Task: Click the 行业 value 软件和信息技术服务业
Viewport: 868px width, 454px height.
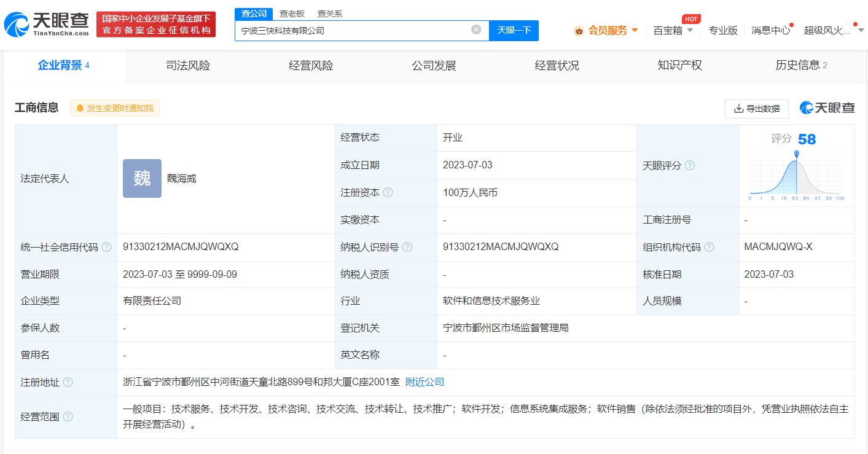Action: pos(491,301)
